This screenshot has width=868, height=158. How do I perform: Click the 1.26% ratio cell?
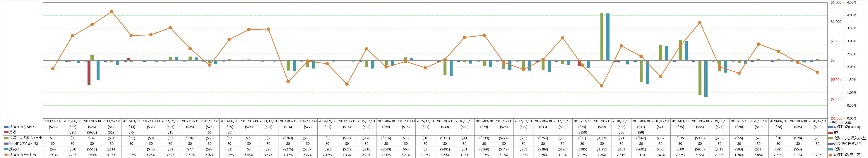click(x=602, y=155)
